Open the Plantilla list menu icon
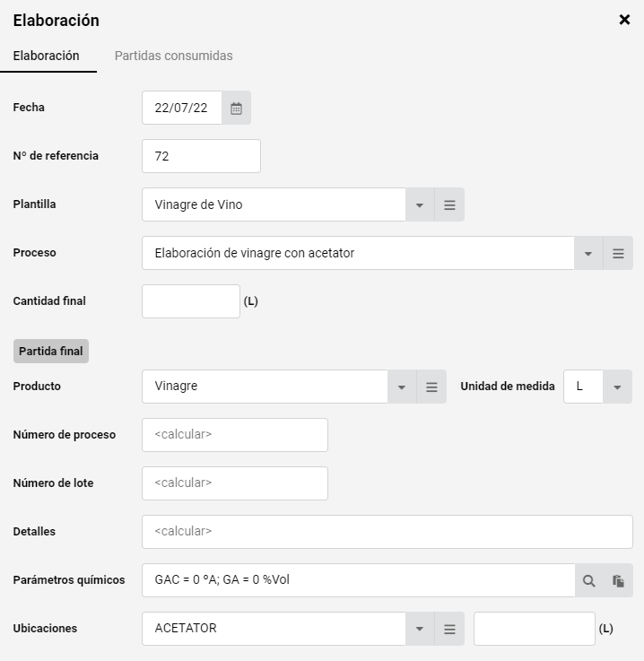This screenshot has height=661, width=644. coord(449,204)
